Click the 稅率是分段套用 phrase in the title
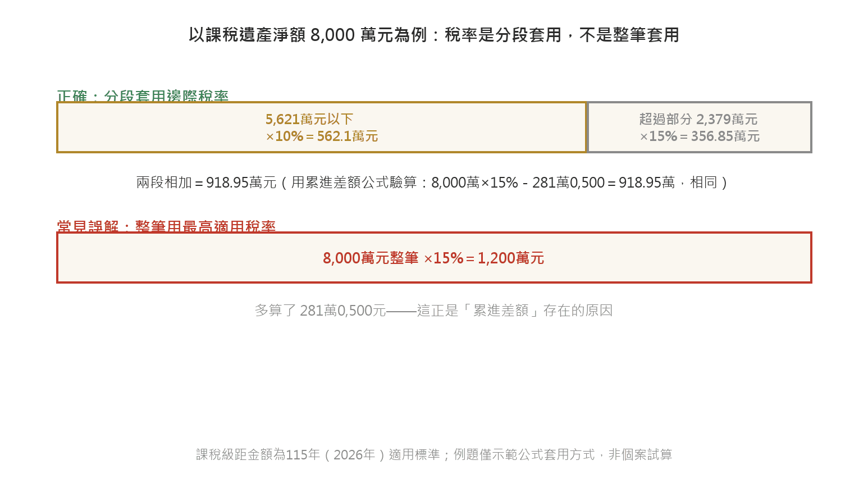This screenshot has height=483, width=868. 503,35
